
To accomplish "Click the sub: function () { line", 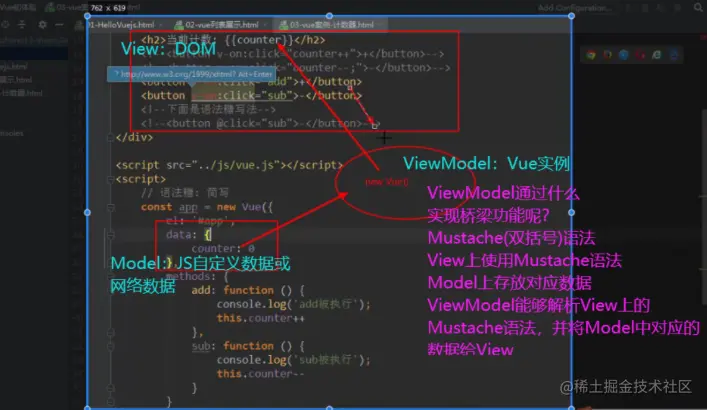I will point(248,346).
